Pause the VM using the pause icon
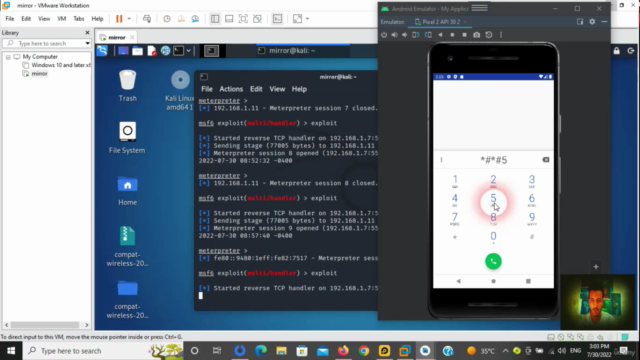This screenshot has height=360, width=640. [119, 19]
